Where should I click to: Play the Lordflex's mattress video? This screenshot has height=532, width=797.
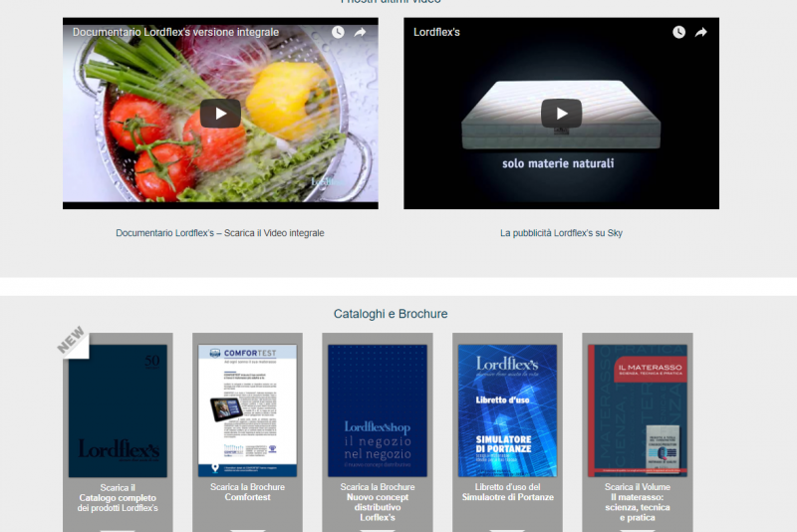click(x=561, y=114)
